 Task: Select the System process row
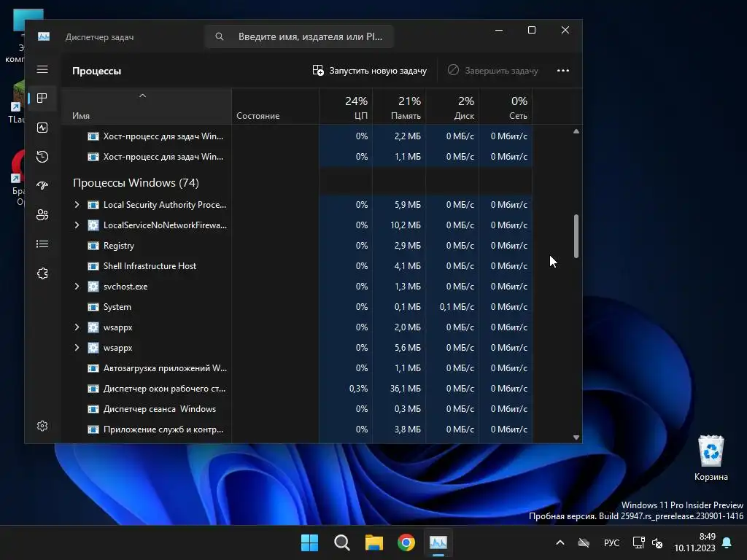(x=297, y=307)
